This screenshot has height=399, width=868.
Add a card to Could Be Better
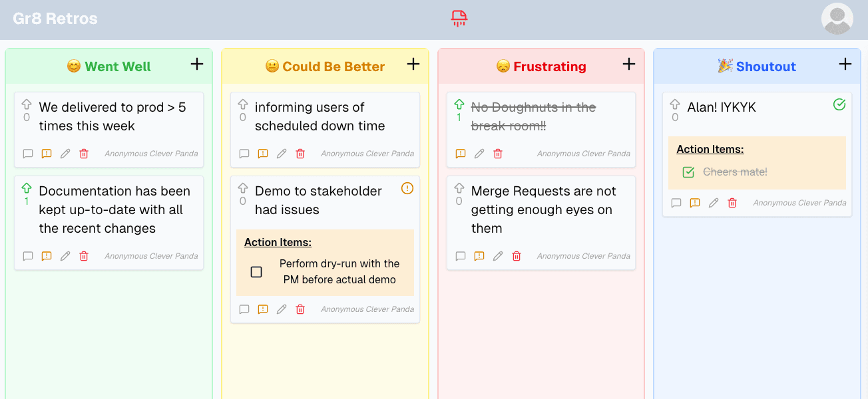[x=413, y=64]
